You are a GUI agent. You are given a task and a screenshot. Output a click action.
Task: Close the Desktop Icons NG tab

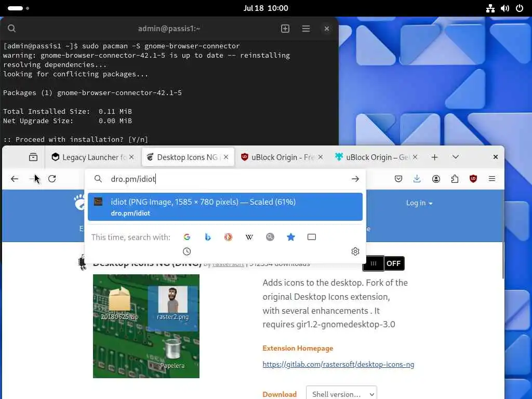(226, 157)
